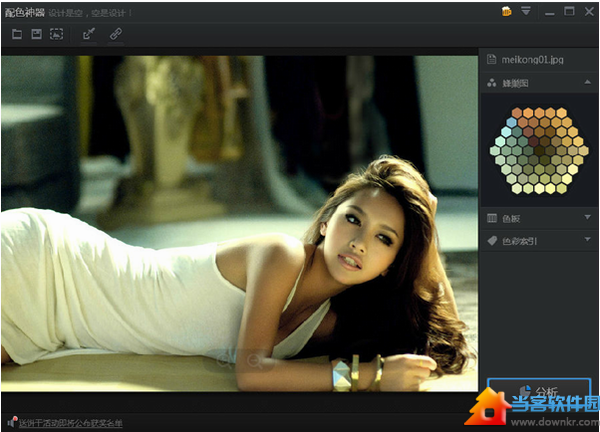The width and height of the screenshot is (600, 432).
Task: Click the 分析 analyze button
Action: click(539, 390)
